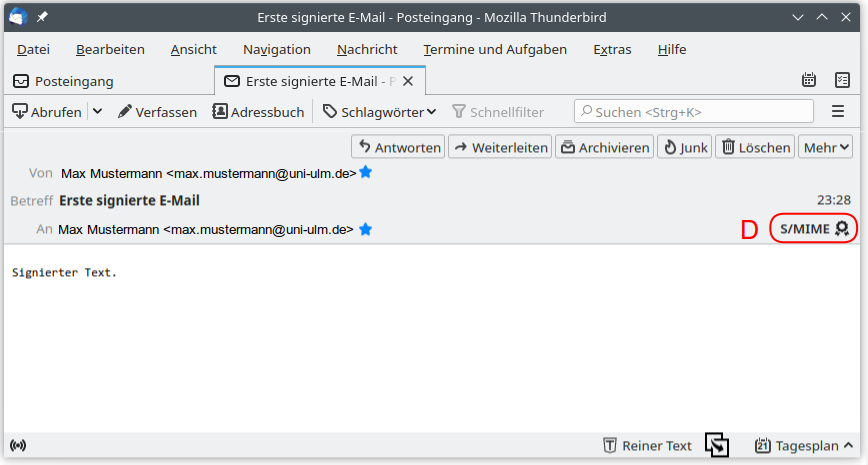
Task: Open the Schlagwörter tags dropdown
Action: (379, 112)
